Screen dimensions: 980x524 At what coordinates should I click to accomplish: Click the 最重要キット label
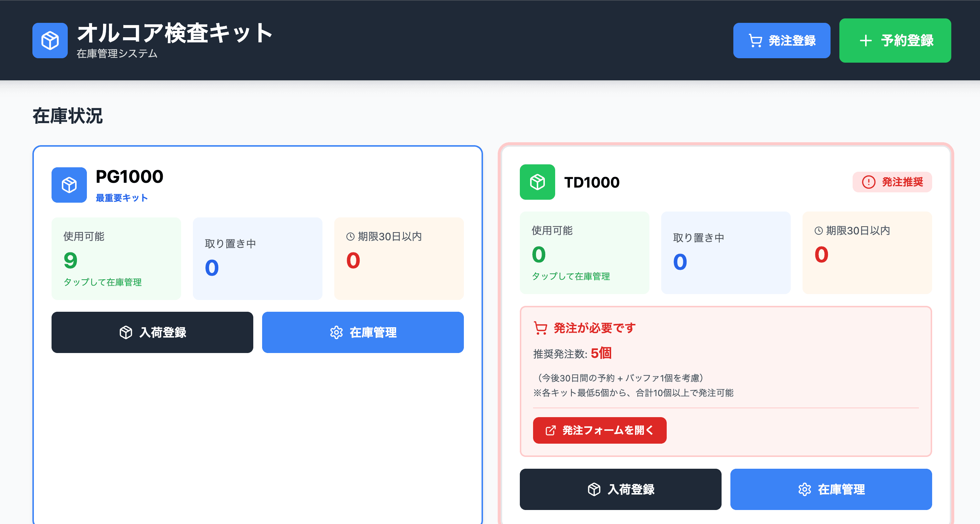point(122,198)
